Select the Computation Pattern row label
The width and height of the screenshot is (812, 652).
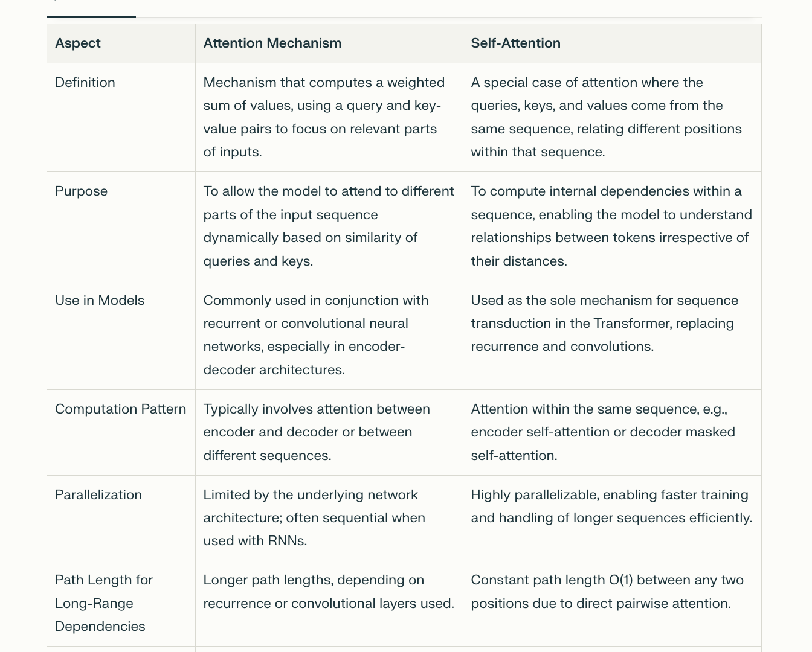coord(121,409)
